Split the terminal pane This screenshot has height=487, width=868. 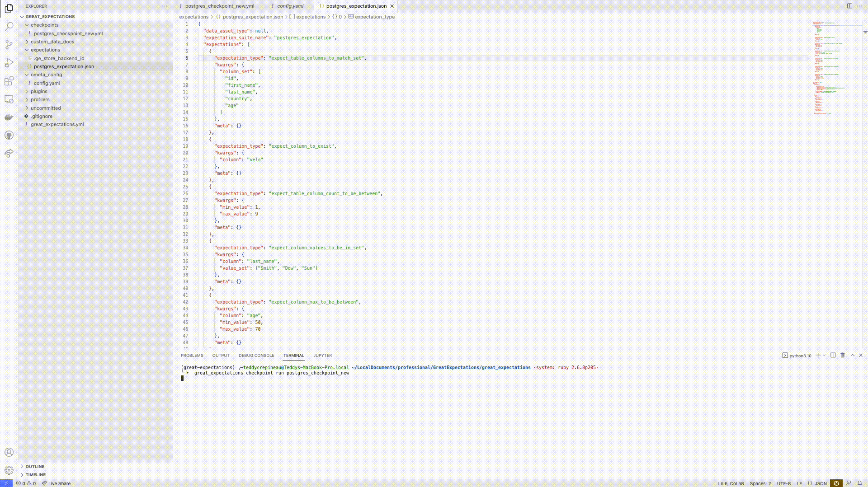833,356
